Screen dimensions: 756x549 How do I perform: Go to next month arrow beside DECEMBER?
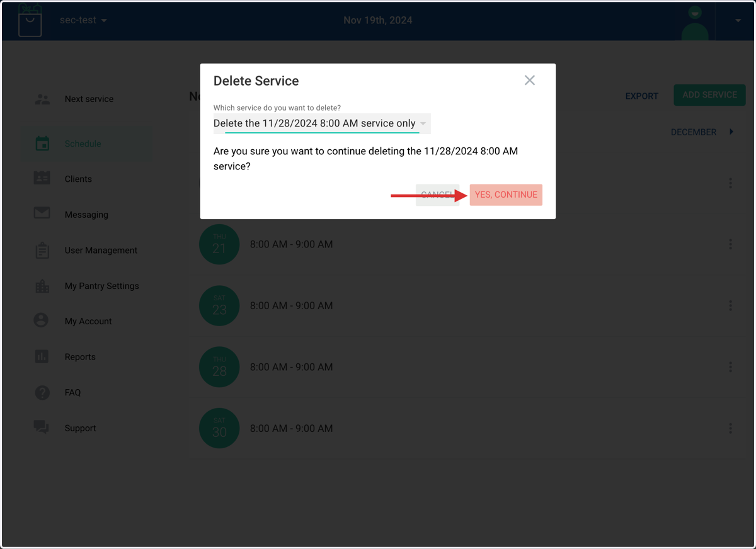pos(731,132)
